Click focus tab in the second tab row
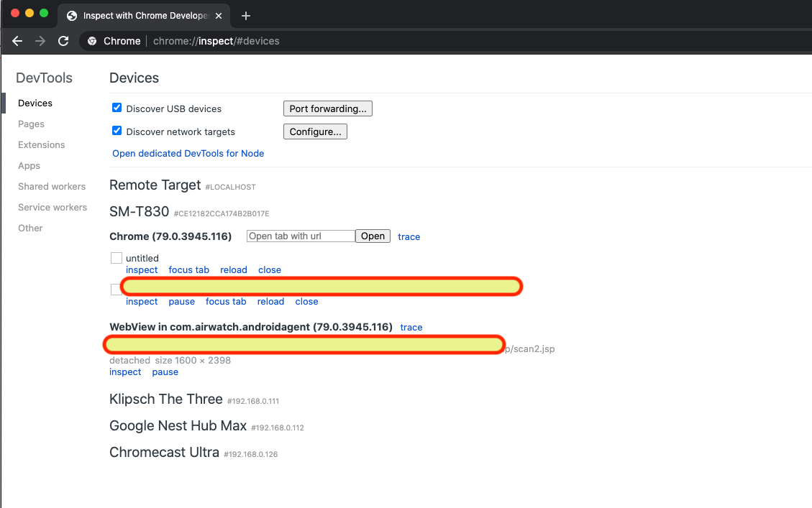 226,301
